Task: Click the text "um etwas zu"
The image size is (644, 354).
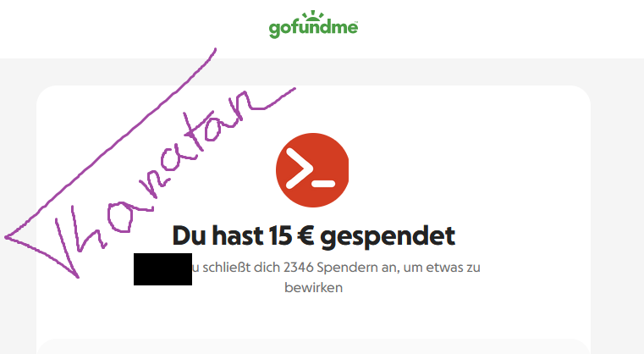Action: point(442,268)
